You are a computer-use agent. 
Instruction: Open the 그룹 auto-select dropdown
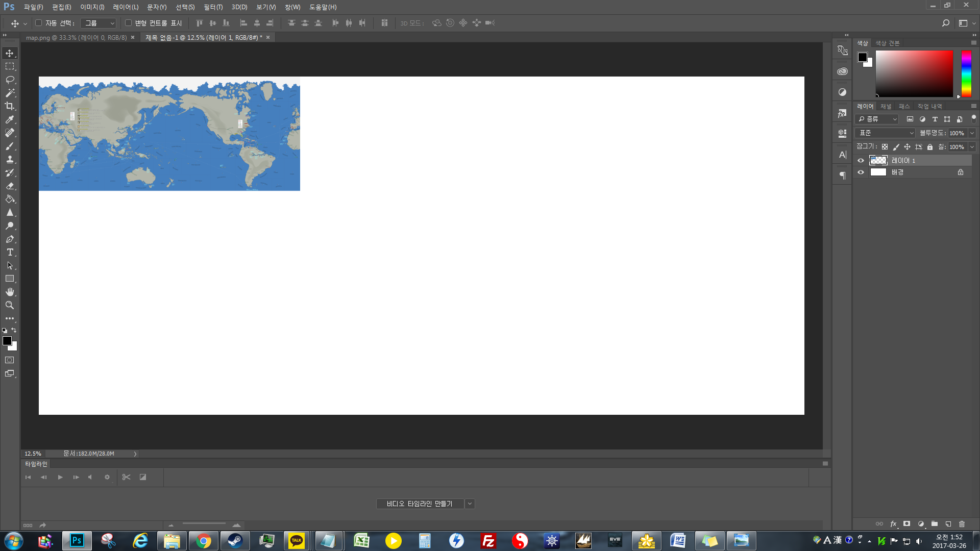point(99,23)
